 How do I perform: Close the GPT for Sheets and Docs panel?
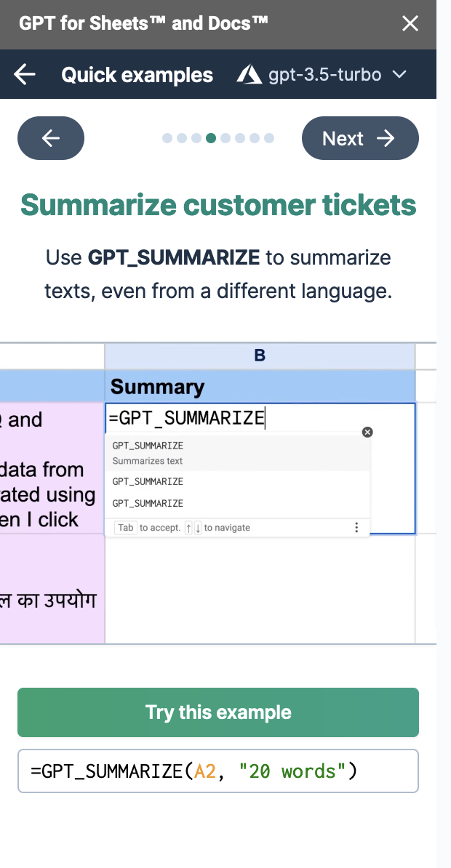point(410,24)
